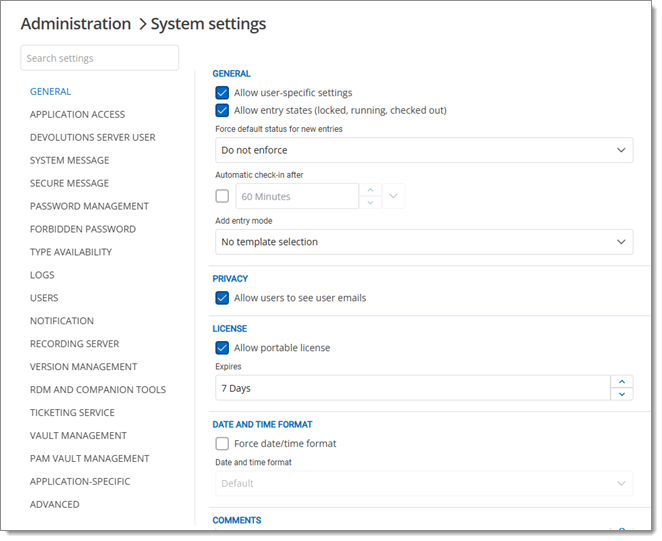Expand the Add entry mode dropdown
This screenshot has height=541, width=662.
(x=424, y=242)
